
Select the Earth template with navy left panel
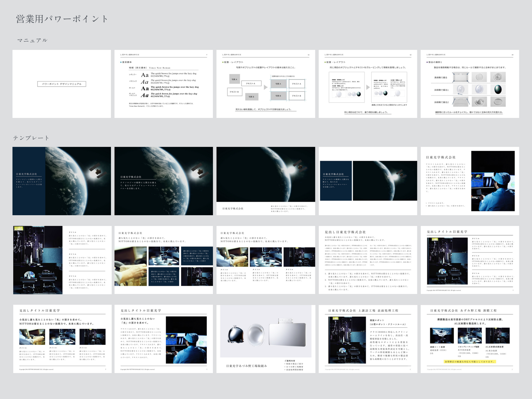click(62, 181)
